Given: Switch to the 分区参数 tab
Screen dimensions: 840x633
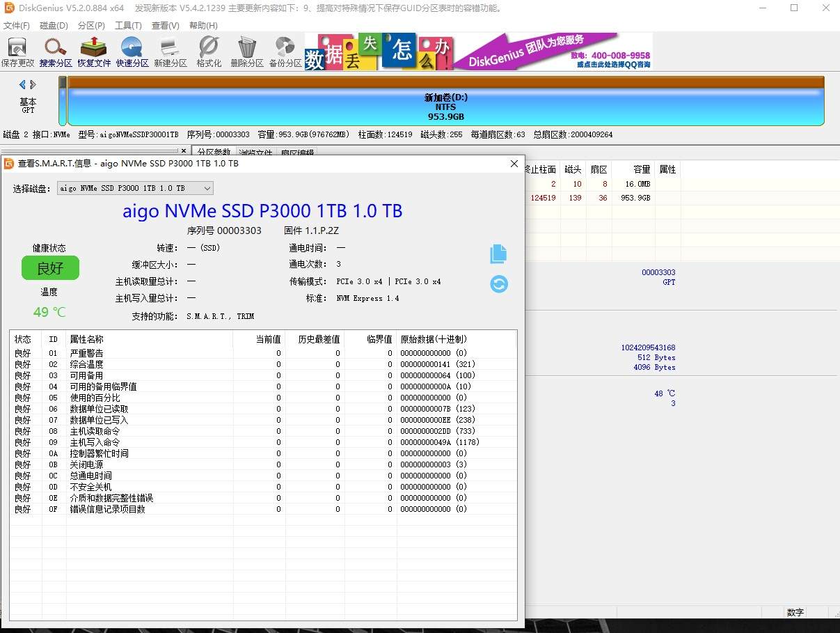Looking at the screenshot, I should (214, 152).
